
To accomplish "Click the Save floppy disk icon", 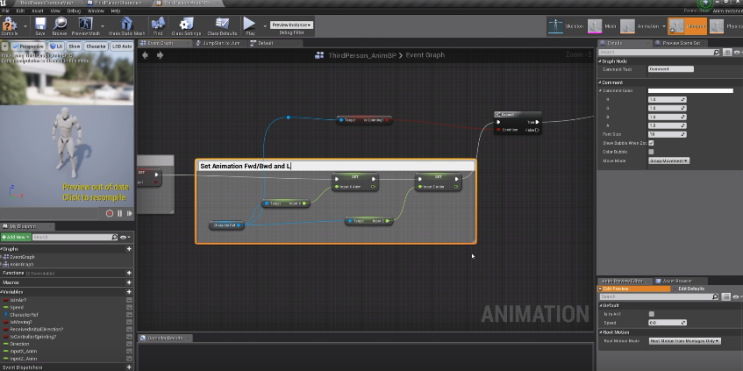I will (x=40, y=24).
